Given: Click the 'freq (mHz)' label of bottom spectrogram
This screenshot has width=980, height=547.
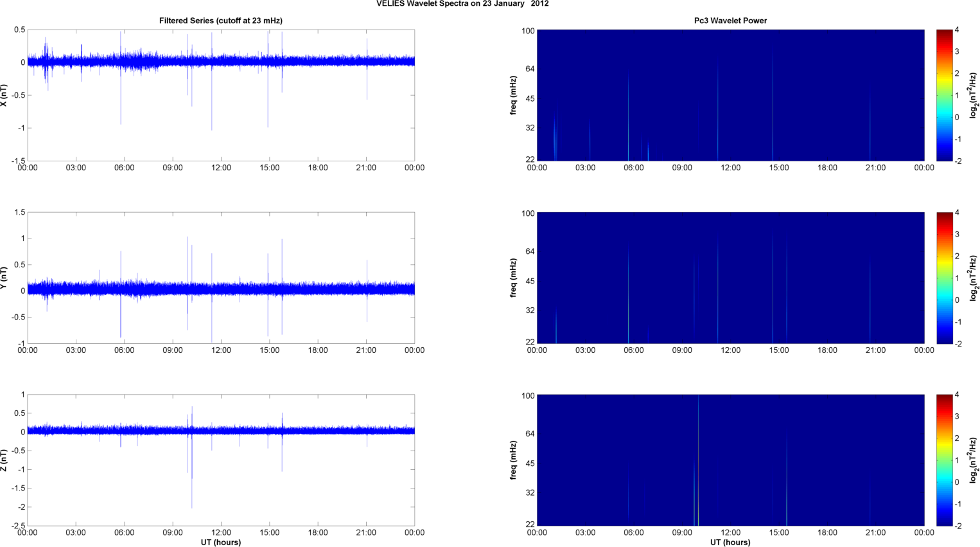Looking at the screenshot, I should coord(514,460).
